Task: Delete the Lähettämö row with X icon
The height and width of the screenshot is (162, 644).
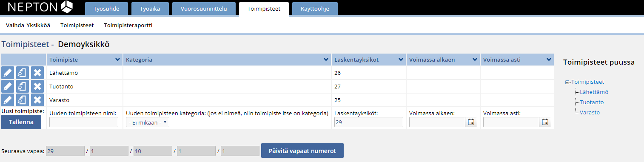Action: click(x=37, y=73)
